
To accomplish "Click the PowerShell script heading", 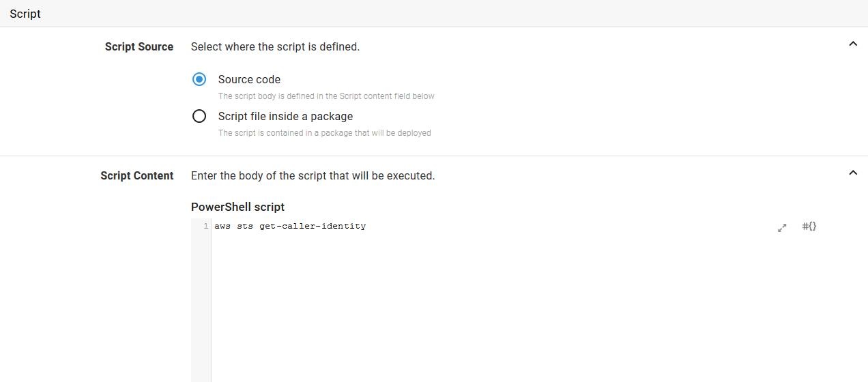I will [237, 207].
